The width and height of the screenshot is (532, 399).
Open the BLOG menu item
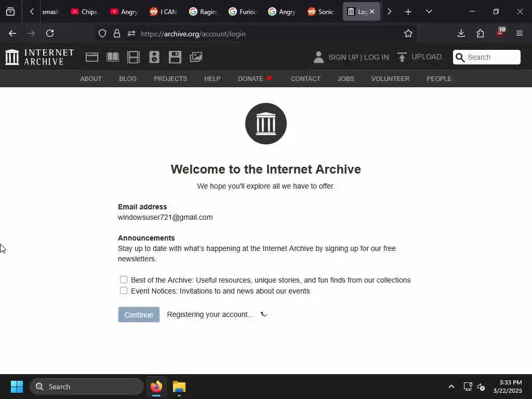tap(128, 79)
